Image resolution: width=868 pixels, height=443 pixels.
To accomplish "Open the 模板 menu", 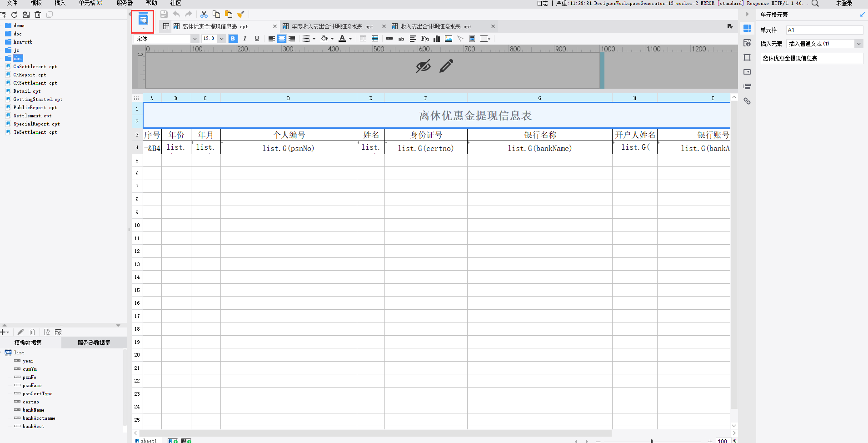I will (x=36, y=3).
